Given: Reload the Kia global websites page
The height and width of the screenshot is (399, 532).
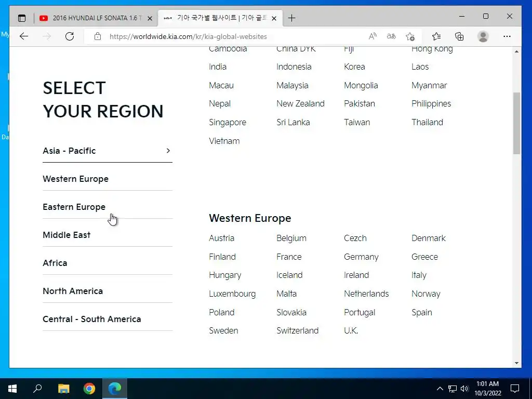Looking at the screenshot, I should (x=70, y=36).
